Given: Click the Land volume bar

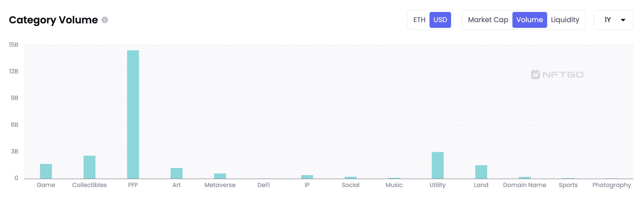Looking at the screenshot, I should coord(481,172).
